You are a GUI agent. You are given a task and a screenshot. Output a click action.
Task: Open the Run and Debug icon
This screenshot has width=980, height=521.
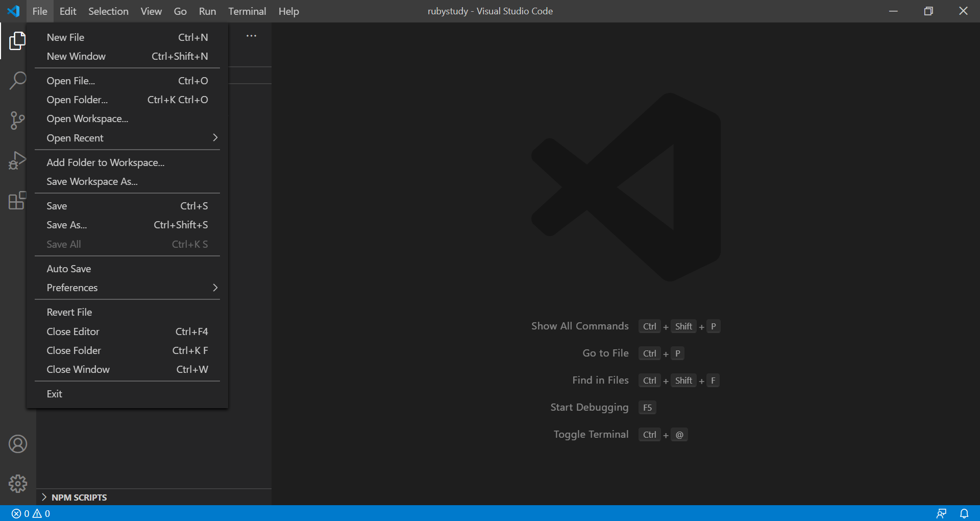17,160
